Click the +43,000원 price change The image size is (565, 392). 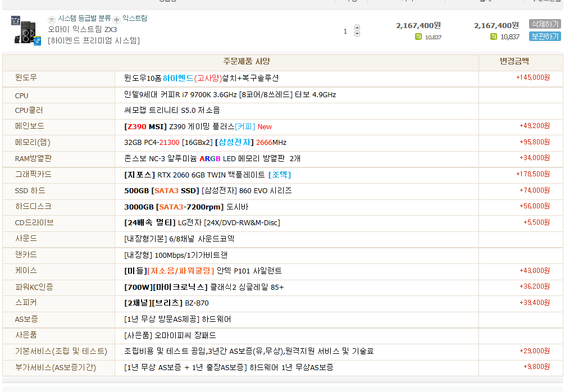tap(535, 271)
